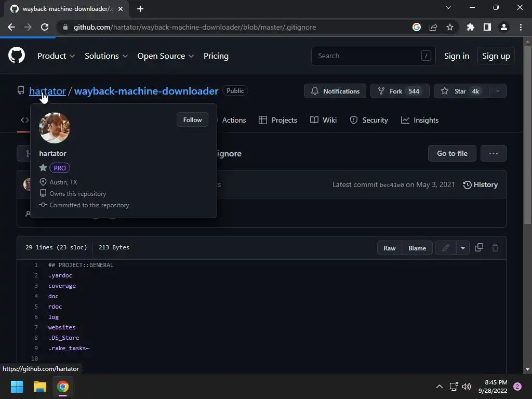Select line number 1 of the file
This screenshot has height=399, width=532.
36,265
